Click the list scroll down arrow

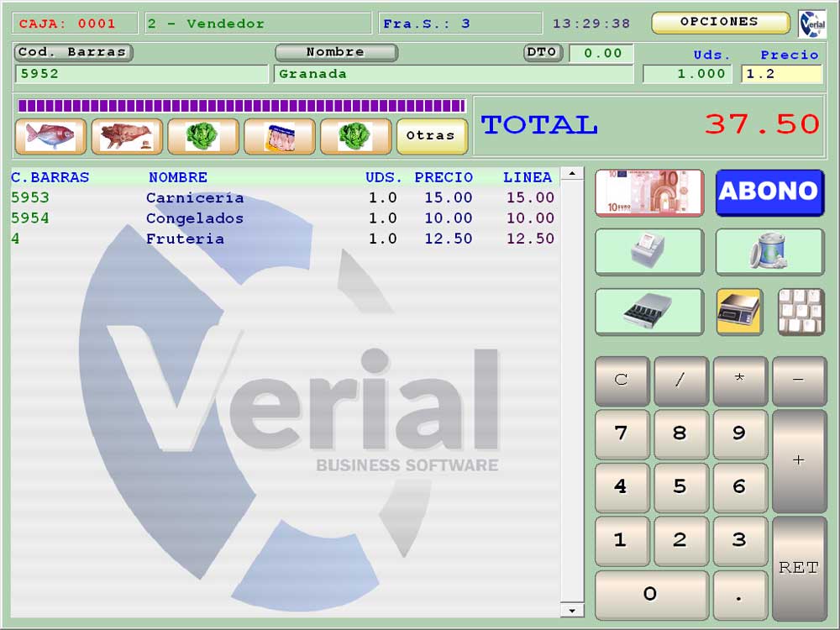(572, 610)
